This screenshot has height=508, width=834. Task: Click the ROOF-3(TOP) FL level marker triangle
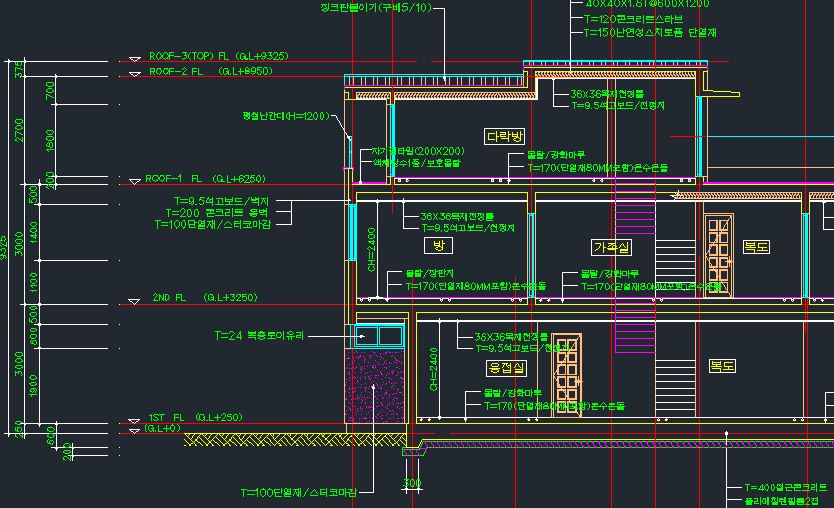[x=135, y=60]
